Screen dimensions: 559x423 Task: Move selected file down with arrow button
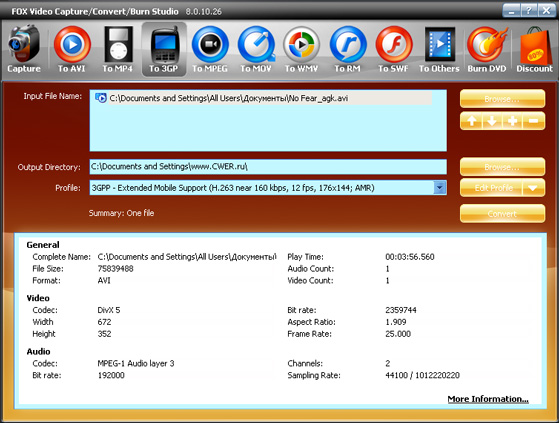coord(492,121)
